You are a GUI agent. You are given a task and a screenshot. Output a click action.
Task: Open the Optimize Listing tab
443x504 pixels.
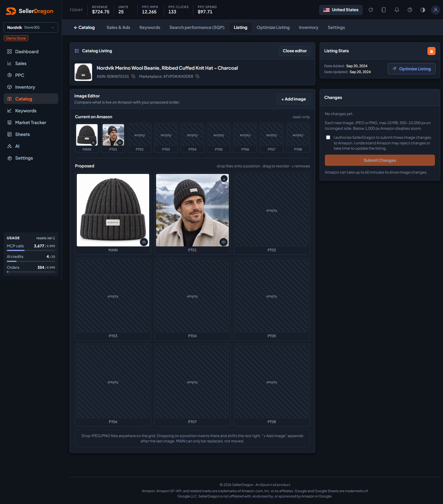pos(273,27)
